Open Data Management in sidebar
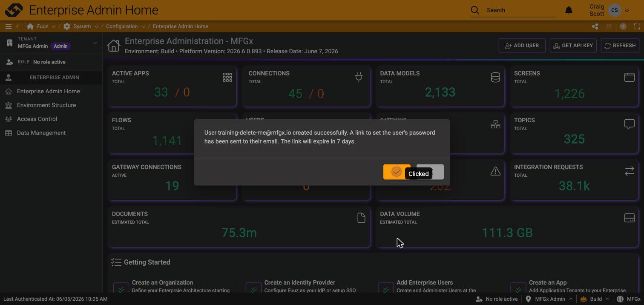The image size is (644, 305). (x=51, y=133)
